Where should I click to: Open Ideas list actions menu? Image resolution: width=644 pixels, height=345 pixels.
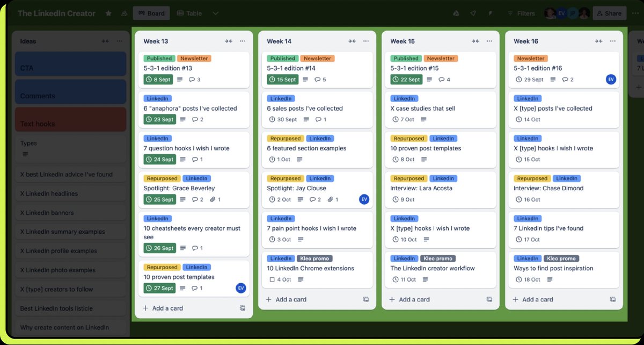click(119, 41)
